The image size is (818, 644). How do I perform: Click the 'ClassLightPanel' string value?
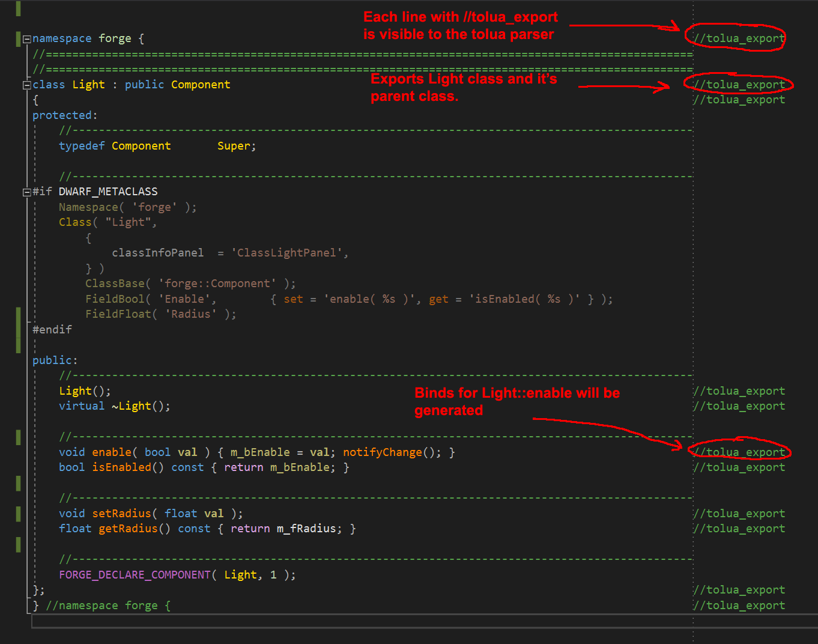point(286,253)
